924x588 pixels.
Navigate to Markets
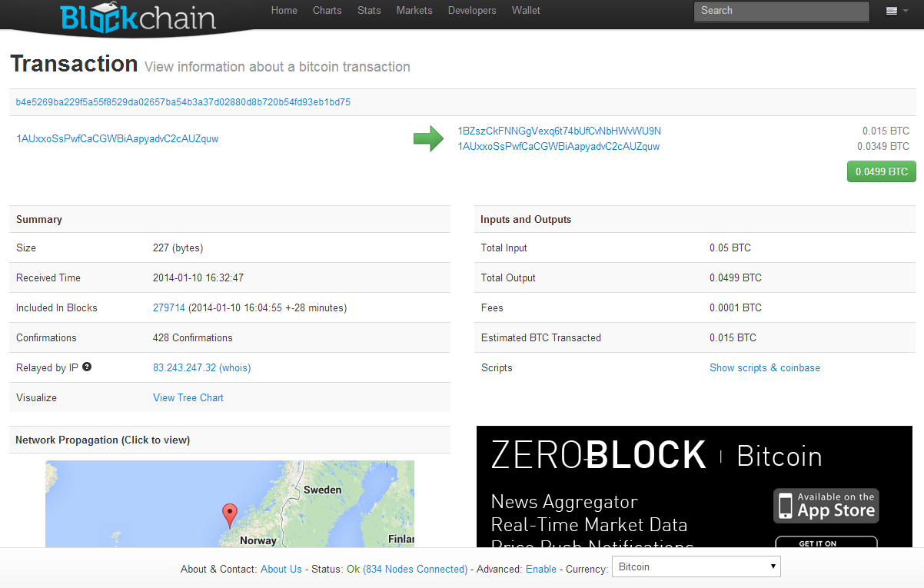point(414,11)
